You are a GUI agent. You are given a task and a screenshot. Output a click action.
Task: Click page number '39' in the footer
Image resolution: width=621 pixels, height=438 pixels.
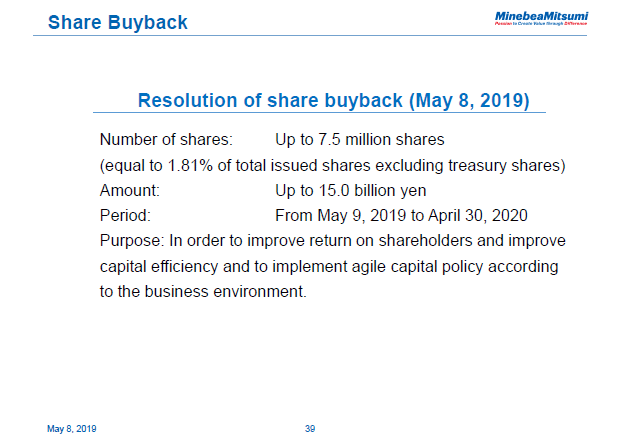pos(310,428)
